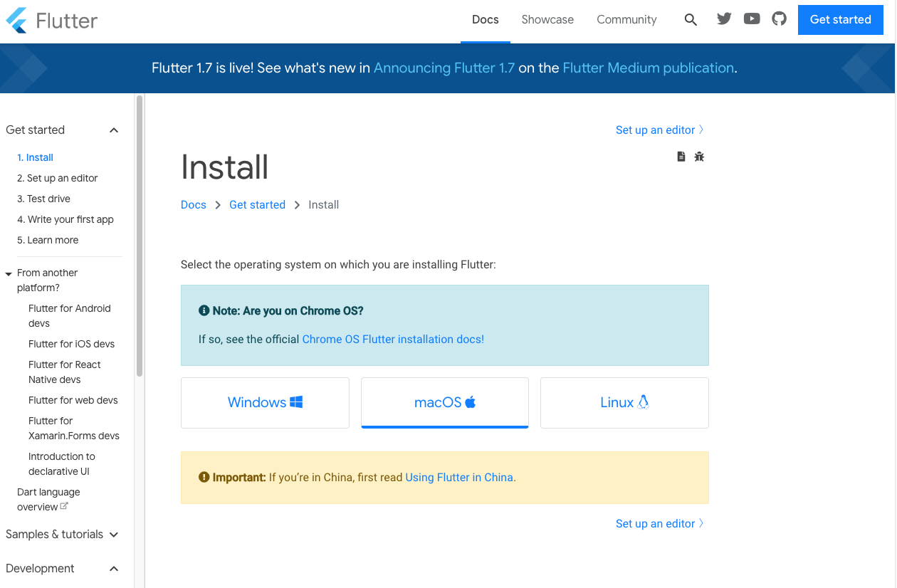This screenshot has width=897, height=588.
Task: Click the Flutter logo in header
Action: click(51, 21)
